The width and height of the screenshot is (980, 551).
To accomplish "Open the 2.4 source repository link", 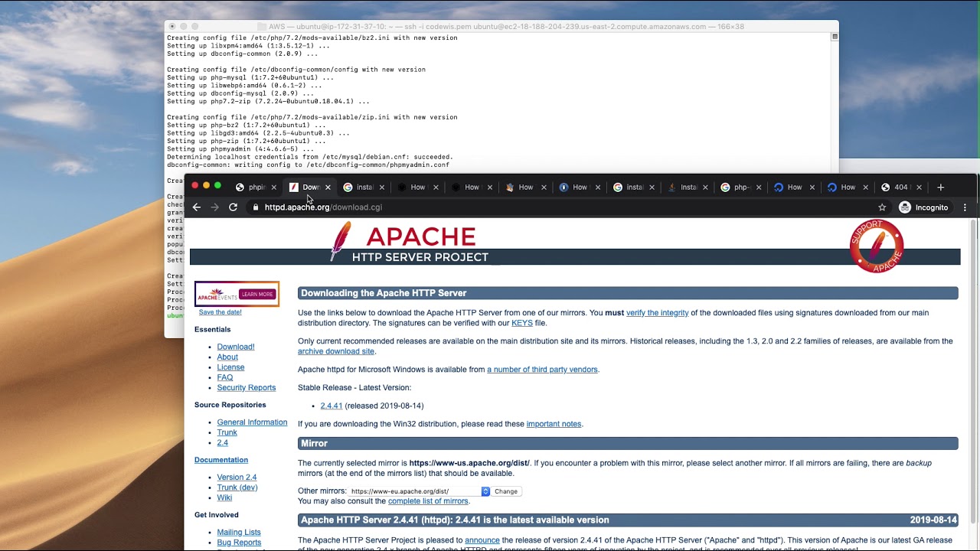I will point(222,443).
